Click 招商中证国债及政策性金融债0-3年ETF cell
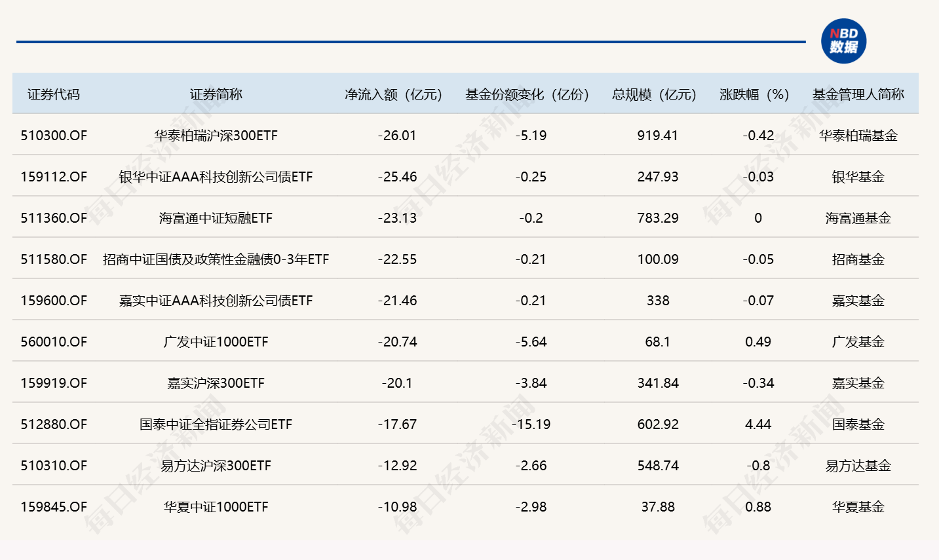The width and height of the screenshot is (939, 560). (x=216, y=259)
